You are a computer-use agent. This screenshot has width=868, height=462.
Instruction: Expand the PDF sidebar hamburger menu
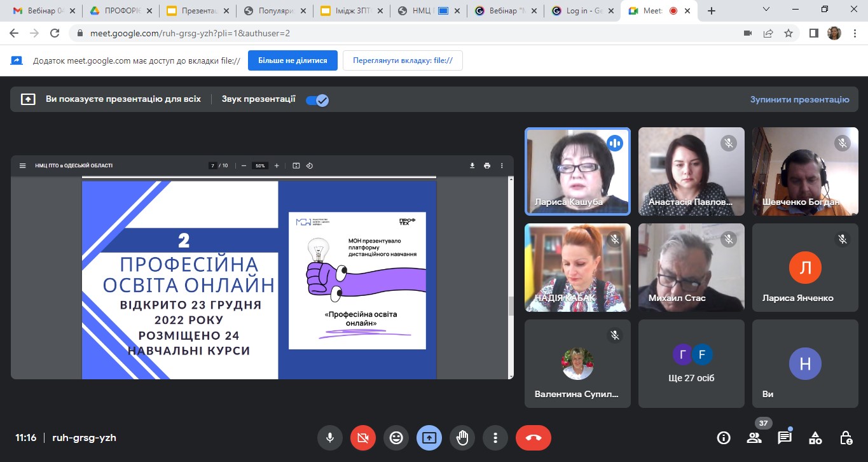point(23,165)
